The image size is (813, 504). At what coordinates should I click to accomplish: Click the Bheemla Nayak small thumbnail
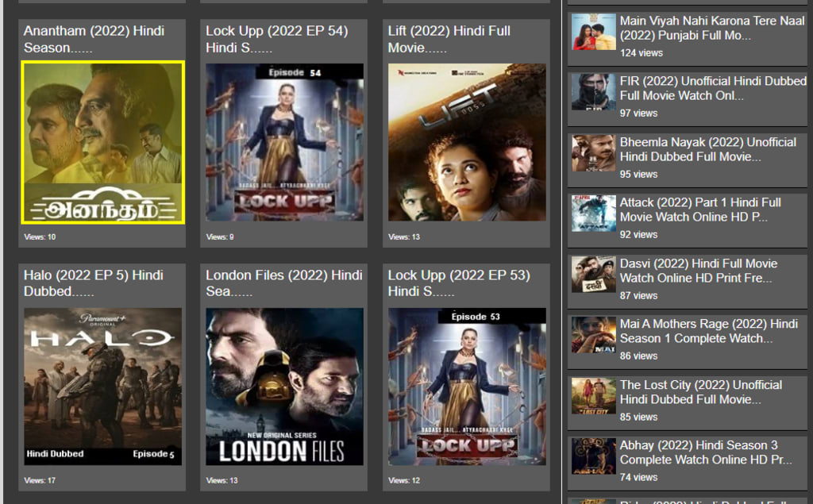[x=594, y=153]
